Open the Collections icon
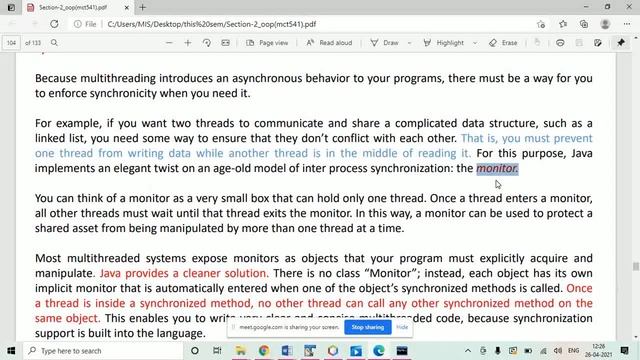The width and height of the screenshot is (640, 360). [x=584, y=24]
